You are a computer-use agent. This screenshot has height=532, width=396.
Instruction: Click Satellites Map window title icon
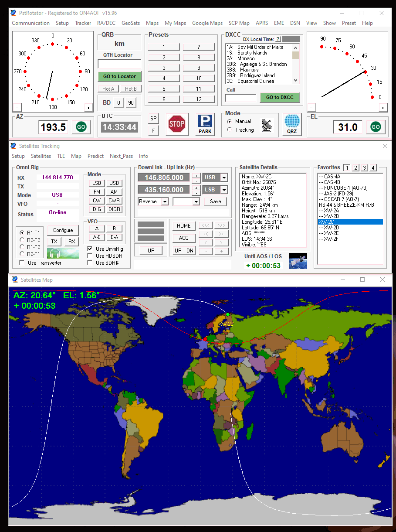point(15,280)
